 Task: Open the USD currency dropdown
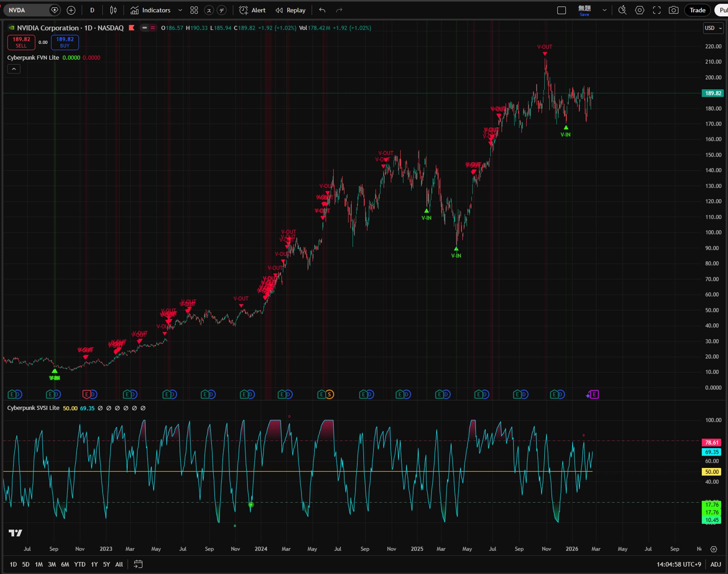coord(713,28)
